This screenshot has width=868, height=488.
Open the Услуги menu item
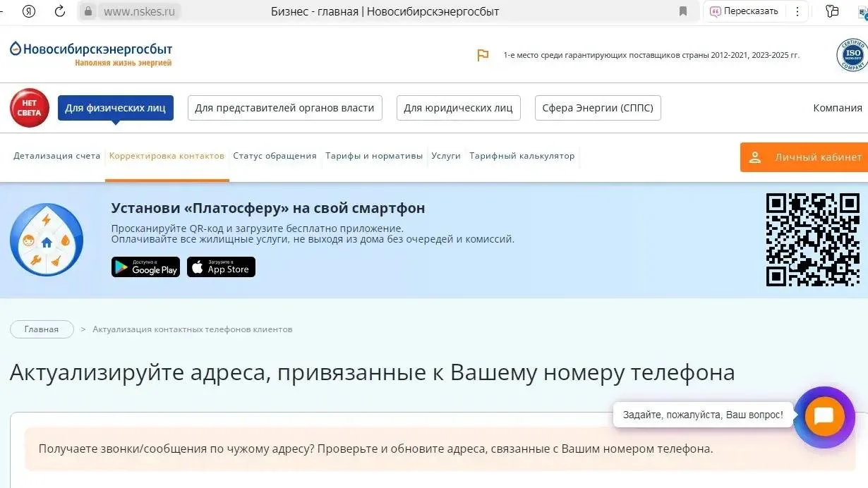point(446,156)
